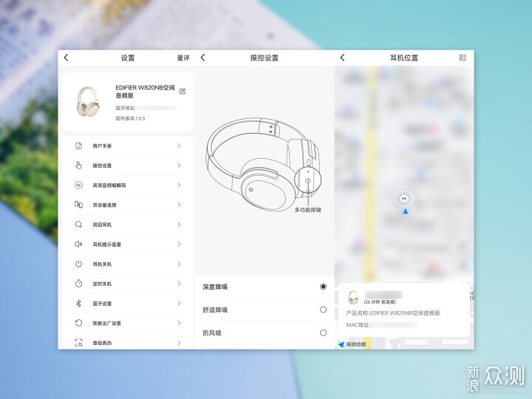Screen dimensions: 532x399
Task: Open the 查验真伪 entry label
Action: pyautogui.click(x=102, y=343)
